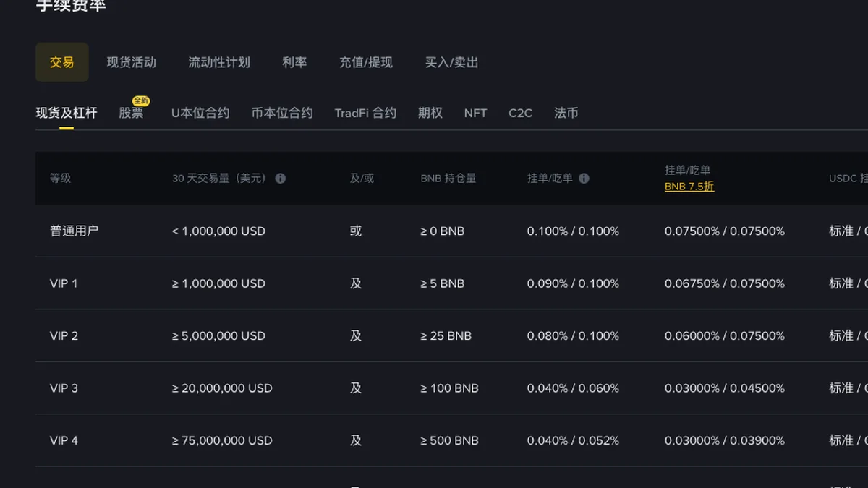868x488 pixels.
Task: Open the 股票 sub-tab
Action: tap(132, 113)
